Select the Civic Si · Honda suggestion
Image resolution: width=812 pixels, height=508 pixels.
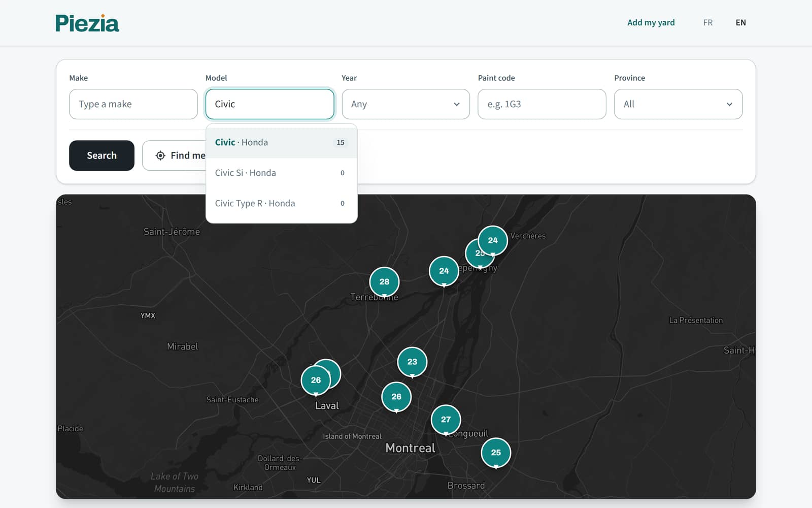coord(282,173)
